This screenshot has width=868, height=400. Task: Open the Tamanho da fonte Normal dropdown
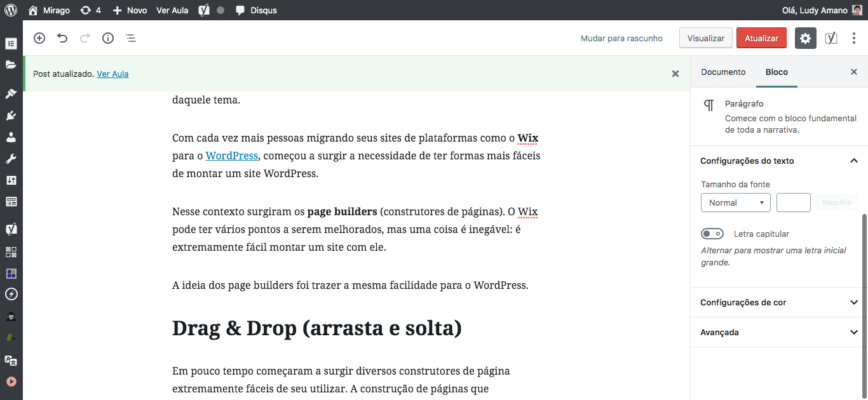click(x=736, y=203)
